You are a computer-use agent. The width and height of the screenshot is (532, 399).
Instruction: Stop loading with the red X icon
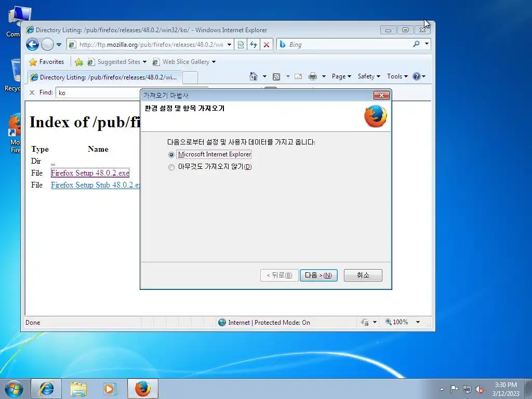tap(267, 45)
